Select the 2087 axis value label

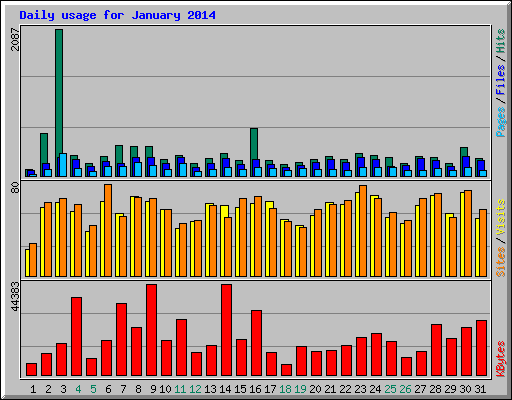(15, 39)
